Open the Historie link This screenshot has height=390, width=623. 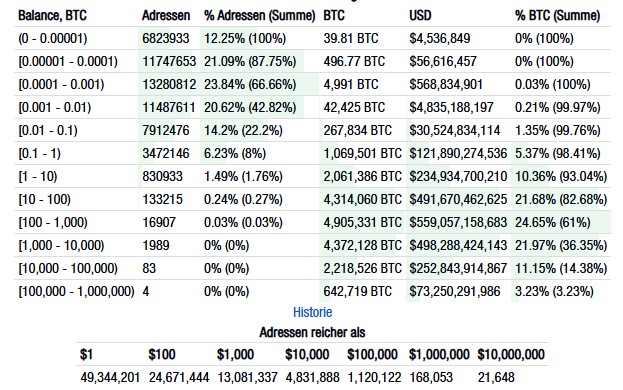tap(312, 312)
